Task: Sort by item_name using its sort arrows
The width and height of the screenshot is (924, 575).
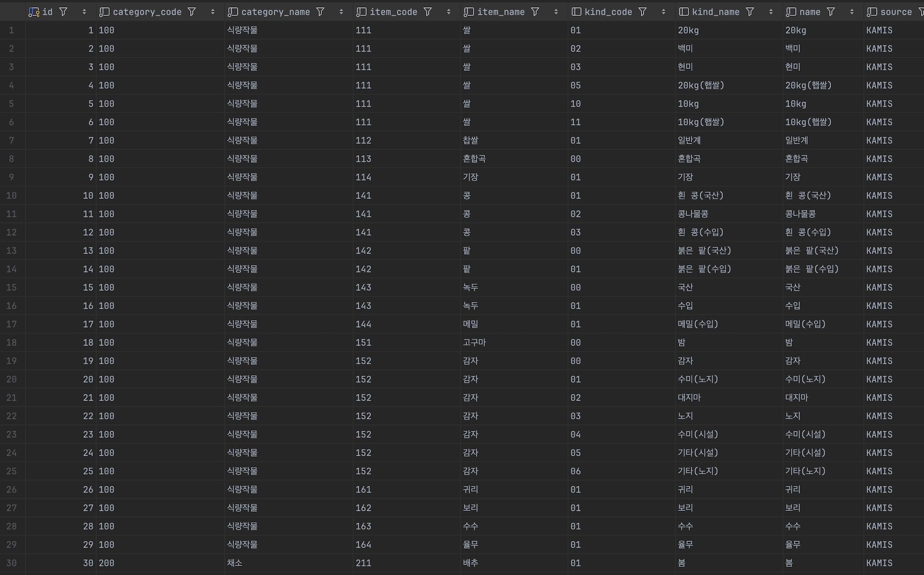Action: coord(556,12)
